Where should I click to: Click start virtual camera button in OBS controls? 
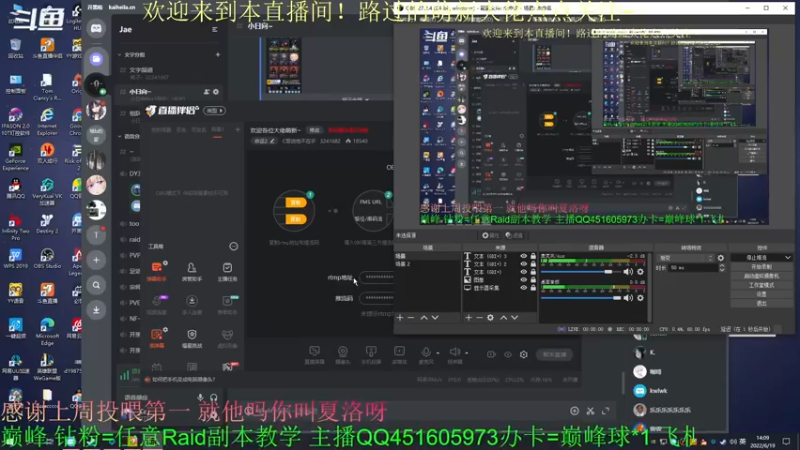point(761,276)
